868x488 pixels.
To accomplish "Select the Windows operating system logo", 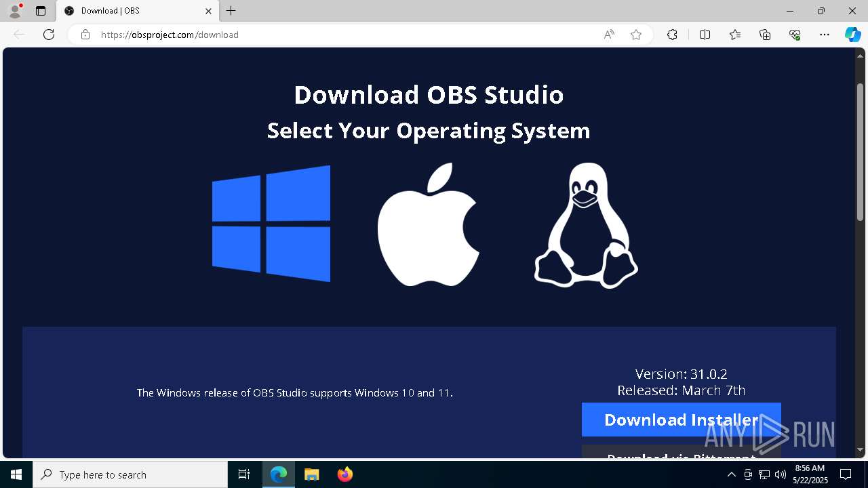I will pos(271,224).
